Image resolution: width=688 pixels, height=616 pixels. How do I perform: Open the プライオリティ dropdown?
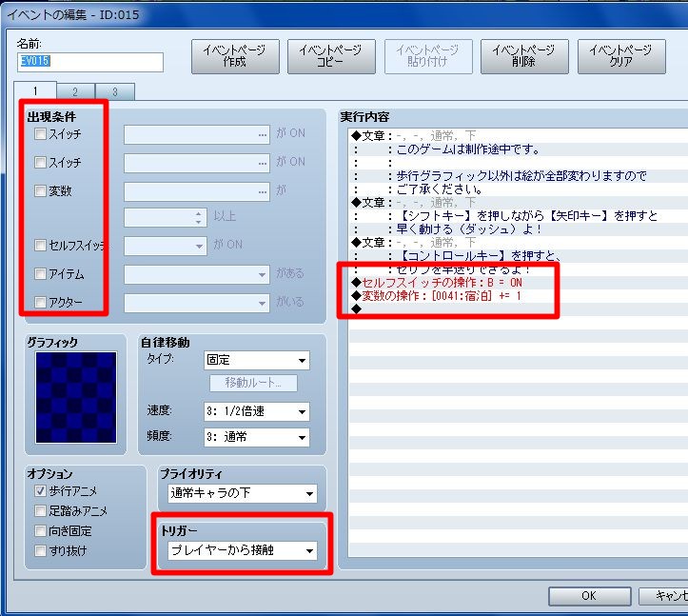[243, 493]
